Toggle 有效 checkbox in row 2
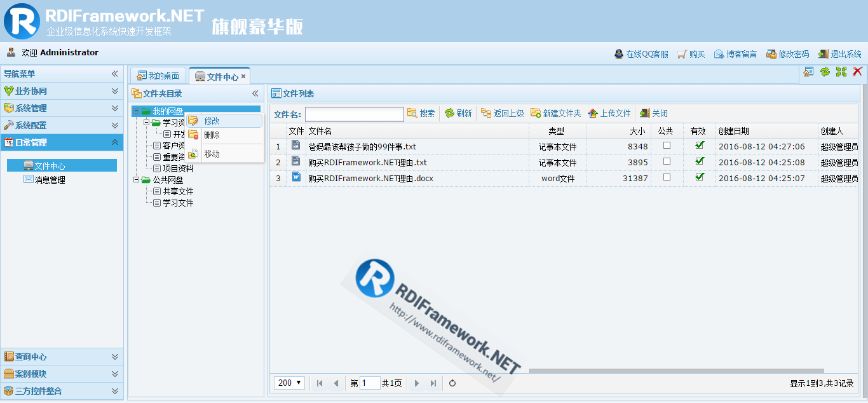Image resolution: width=868 pixels, height=403 pixels. 700,161
